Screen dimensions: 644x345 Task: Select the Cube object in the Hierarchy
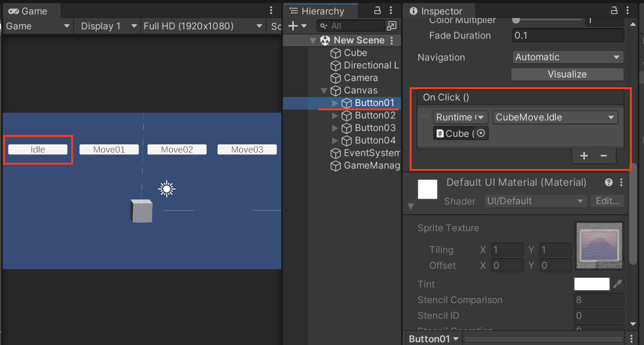pos(355,53)
